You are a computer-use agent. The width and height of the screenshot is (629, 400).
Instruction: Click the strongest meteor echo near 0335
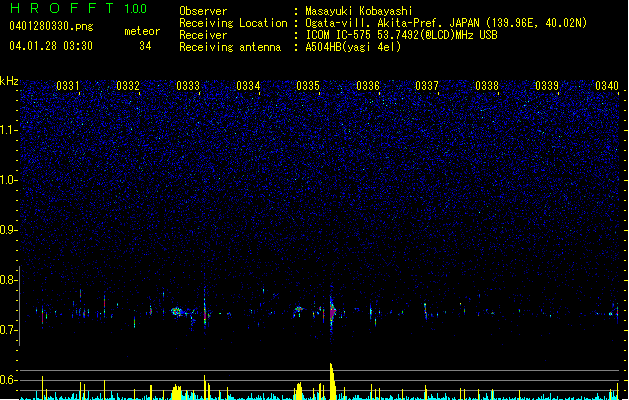coord(332,312)
